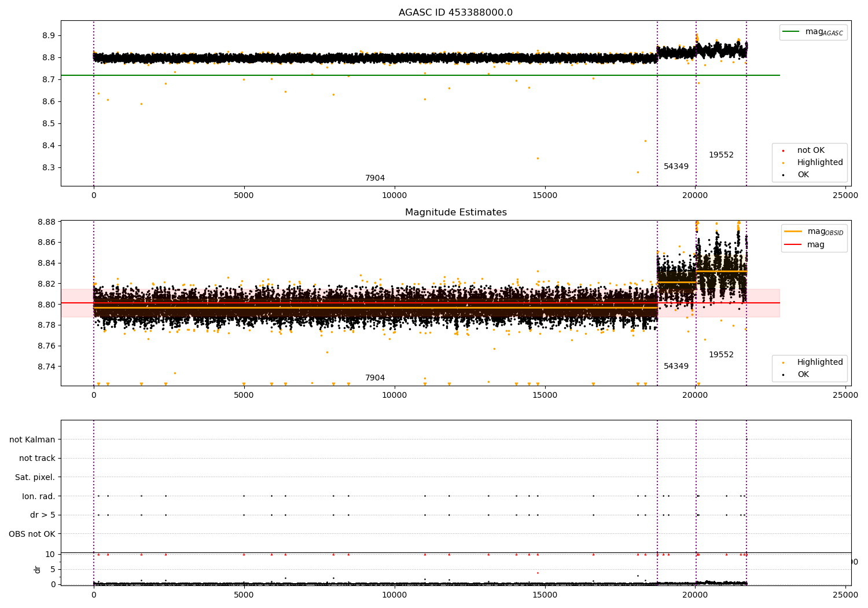Click the "dr" axis label of the bottom panel
The width and height of the screenshot is (868, 608).
(38, 570)
